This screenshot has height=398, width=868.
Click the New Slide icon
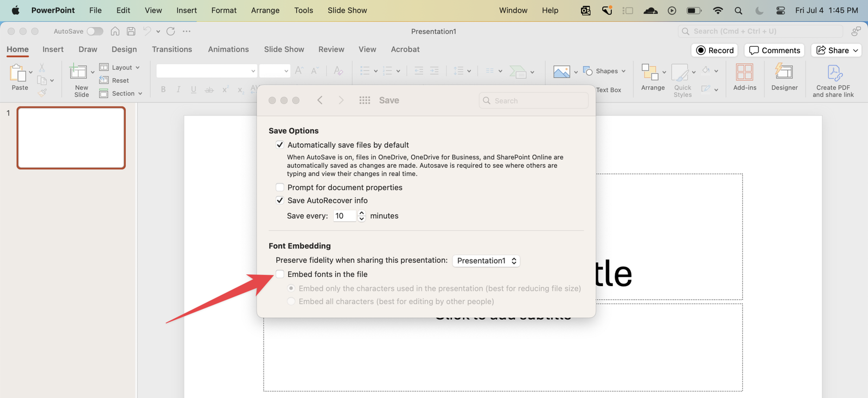click(x=78, y=72)
